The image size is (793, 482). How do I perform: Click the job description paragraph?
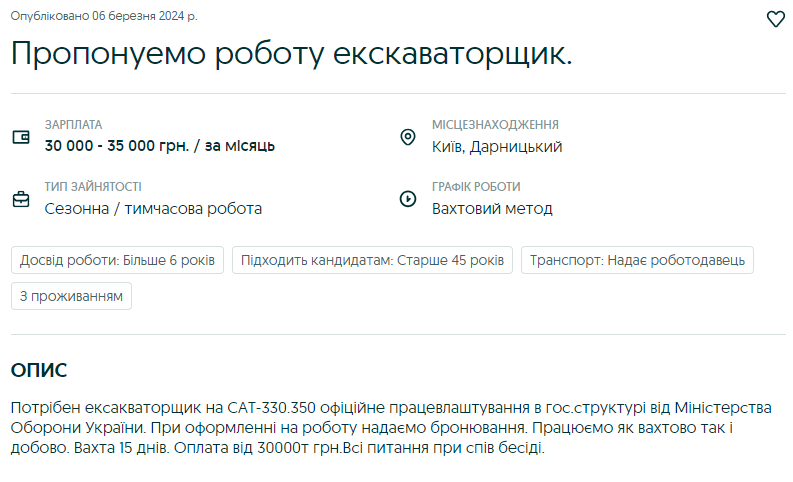tap(392, 428)
